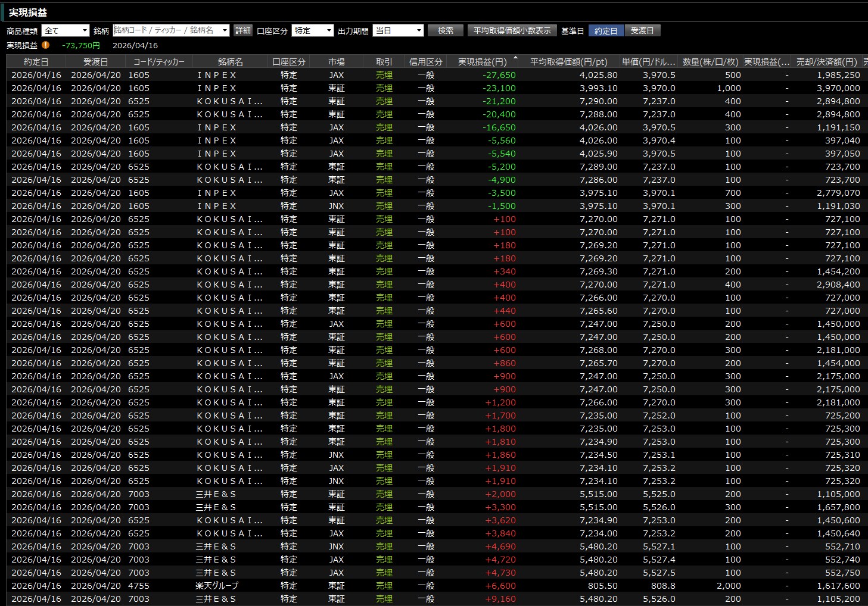868x606 pixels.
Task: Toggle 平均取得価額小数表示 decimal display
Action: 512,31
